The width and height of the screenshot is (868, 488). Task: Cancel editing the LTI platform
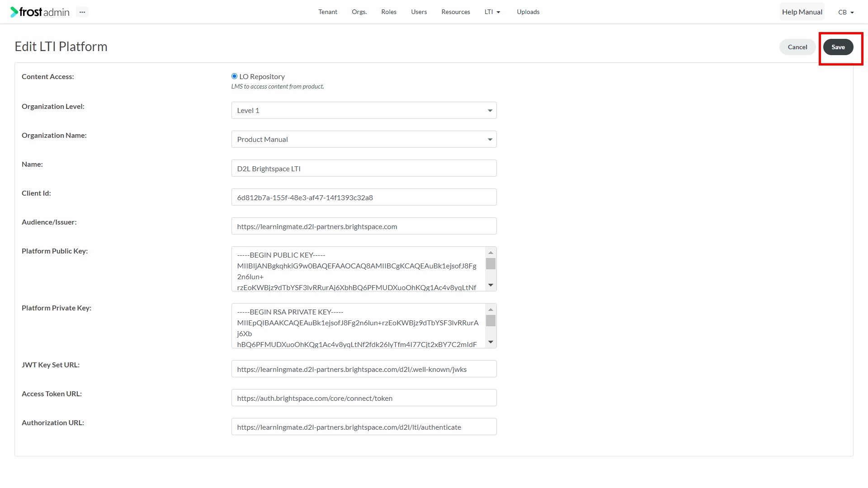tap(797, 47)
